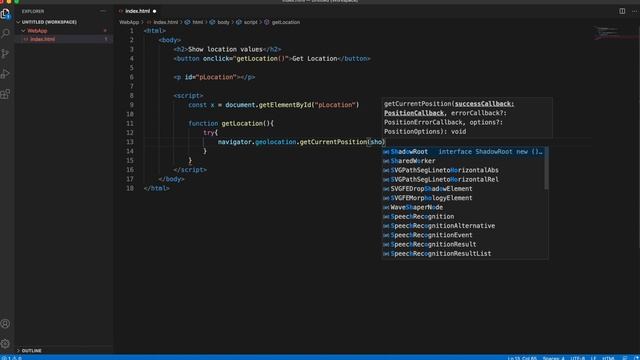
Task: Select the SVGPathSegLinetoHorizontalRel suggestion
Action: point(463,180)
